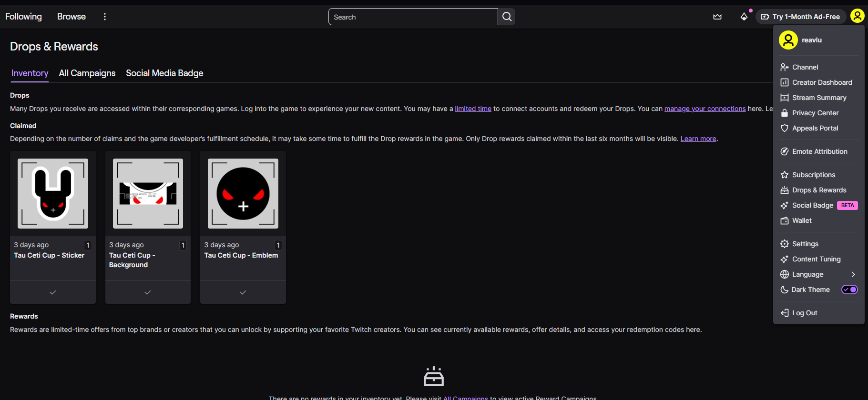
Task: Open the Bits diamond icon
Action: (x=744, y=17)
